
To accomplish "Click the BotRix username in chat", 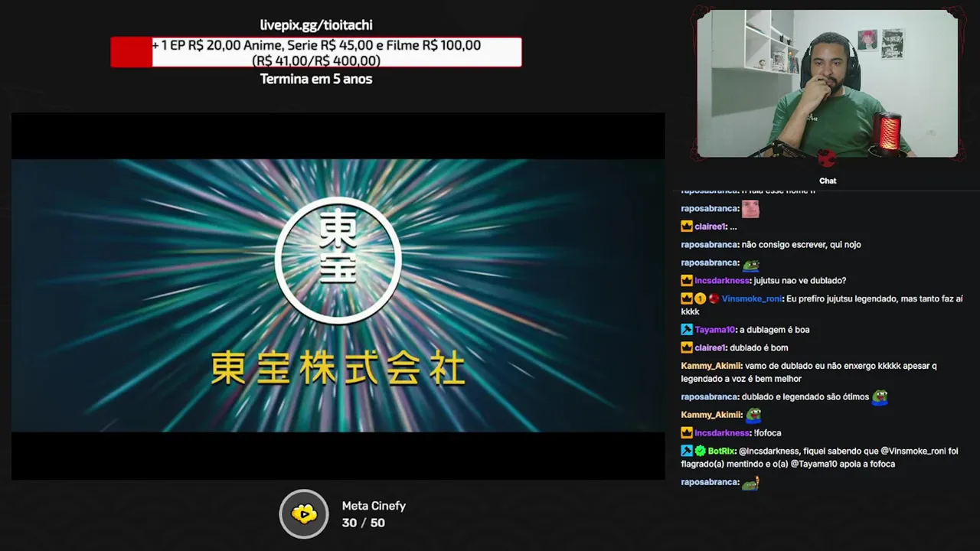I will [721, 452].
